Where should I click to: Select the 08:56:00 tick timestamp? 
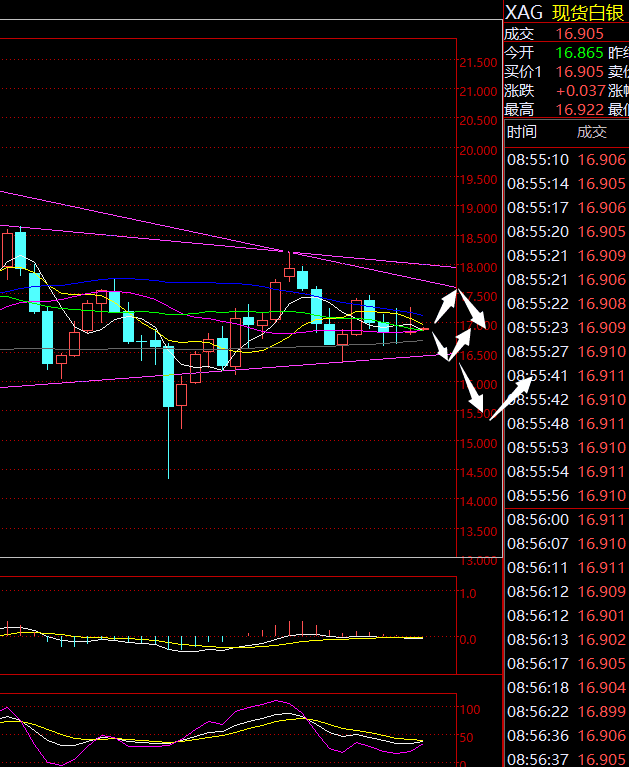[538, 519]
